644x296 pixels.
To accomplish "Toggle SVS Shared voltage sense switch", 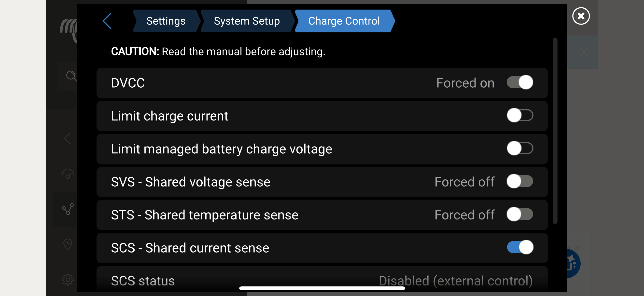I will (x=520, y=181).
